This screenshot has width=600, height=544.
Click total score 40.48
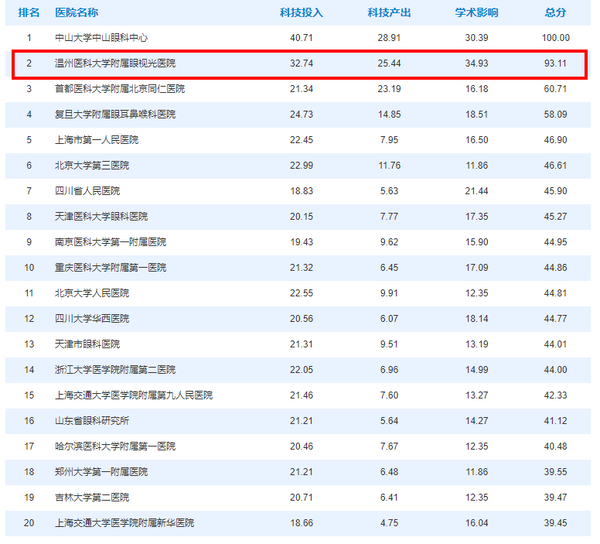pos(556,446)
